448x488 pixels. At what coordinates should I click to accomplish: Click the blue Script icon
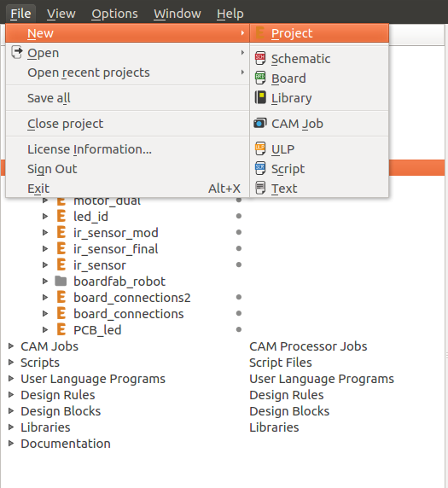coord(260,168)
